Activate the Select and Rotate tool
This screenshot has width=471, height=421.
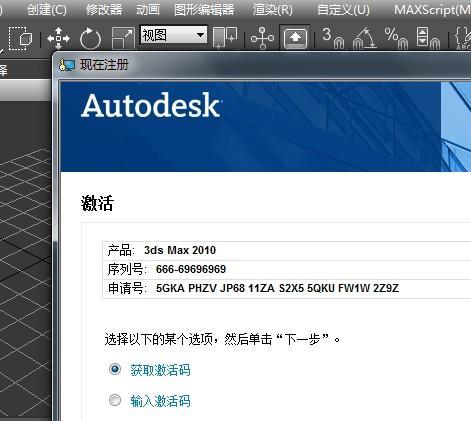(90, 39)
